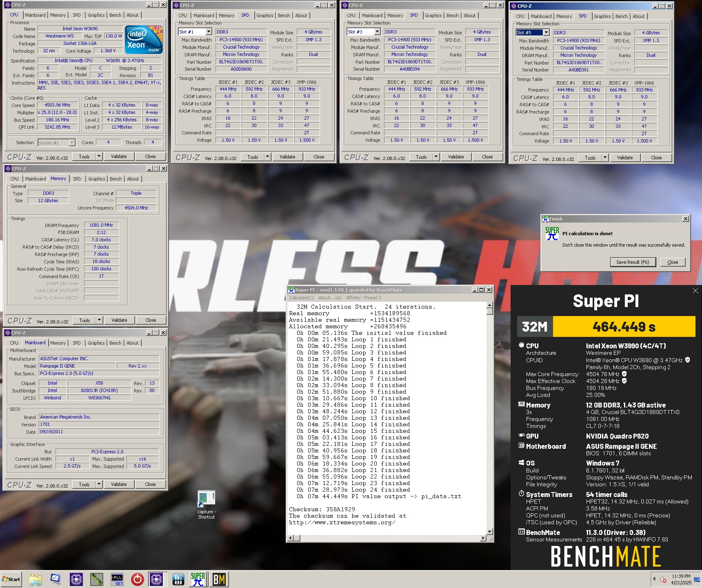Click the Super PI logo in the Finish dialog
This screenshot has width=702, height=588.
pyautogui.click(x=552, y=234)
